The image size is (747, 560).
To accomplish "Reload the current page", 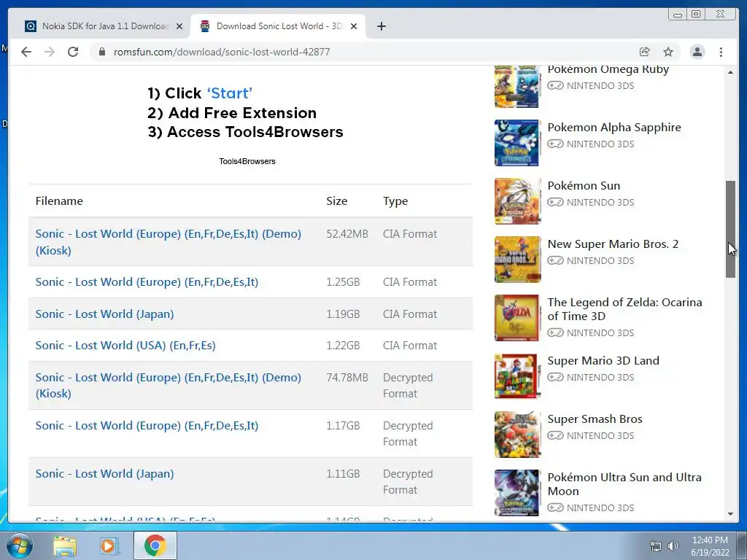I will 73,52.
